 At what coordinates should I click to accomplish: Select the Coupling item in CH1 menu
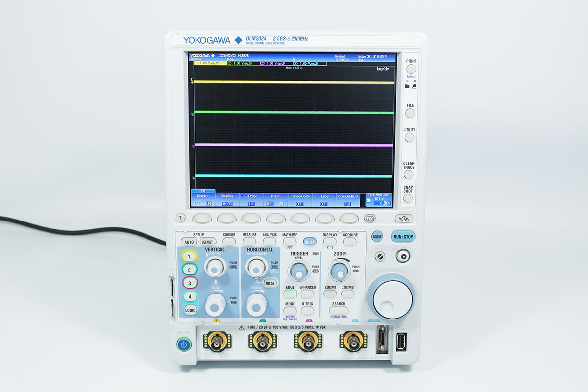[x=227, y=199]
